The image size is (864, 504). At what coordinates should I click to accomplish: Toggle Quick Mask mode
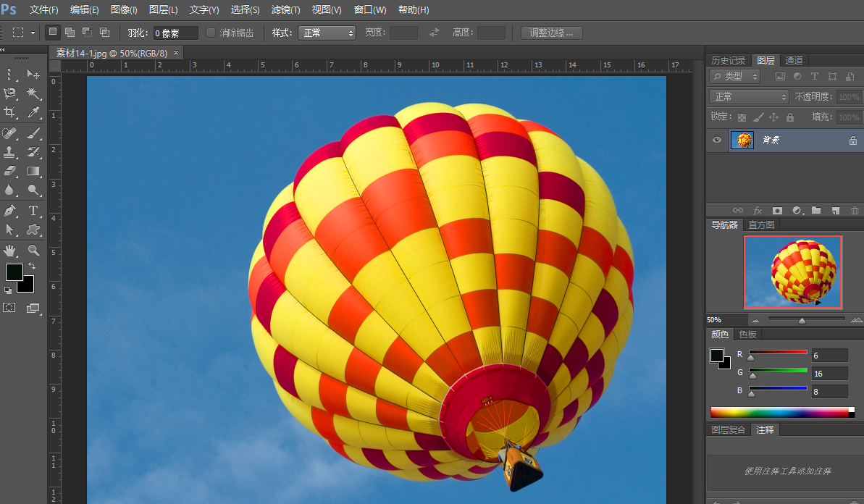[x=9, y=308]
